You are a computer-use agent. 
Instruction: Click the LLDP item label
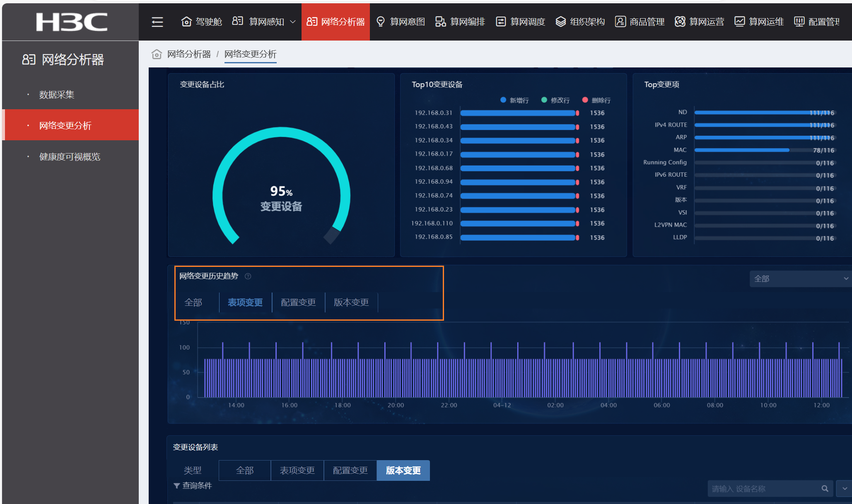click(680, 238)
